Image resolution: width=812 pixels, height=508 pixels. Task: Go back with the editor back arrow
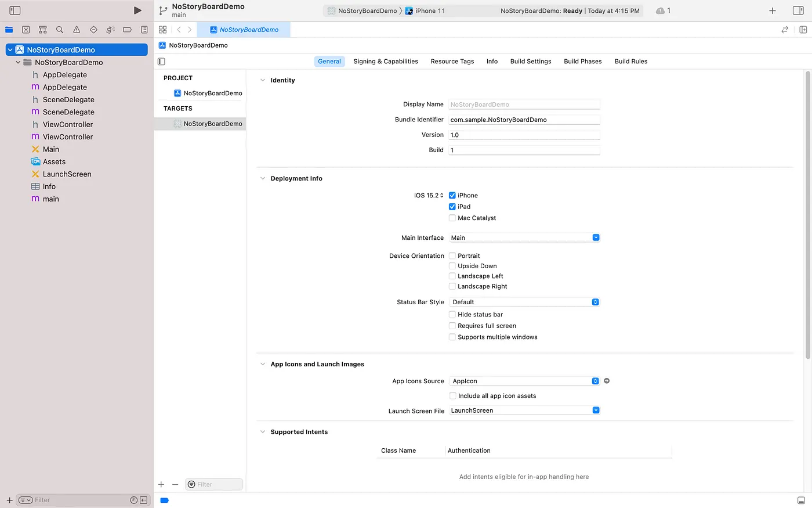tap(179, 30)
